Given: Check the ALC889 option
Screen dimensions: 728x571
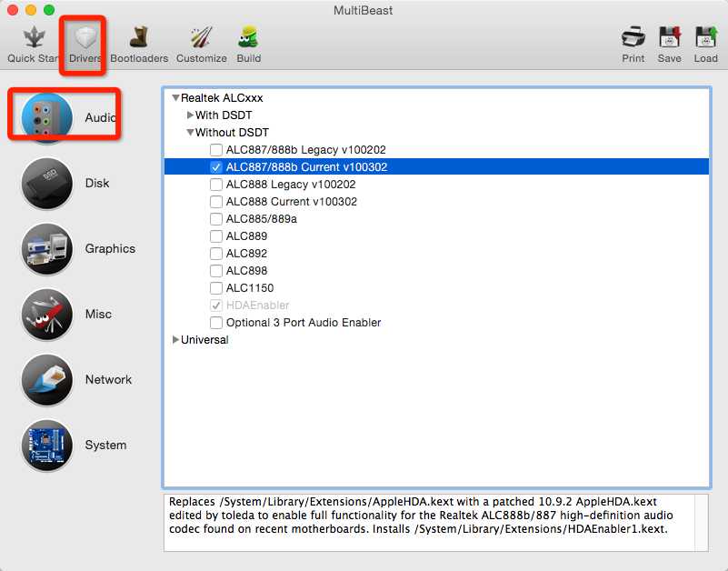Looking at the screenshot, I should point(216,236).
